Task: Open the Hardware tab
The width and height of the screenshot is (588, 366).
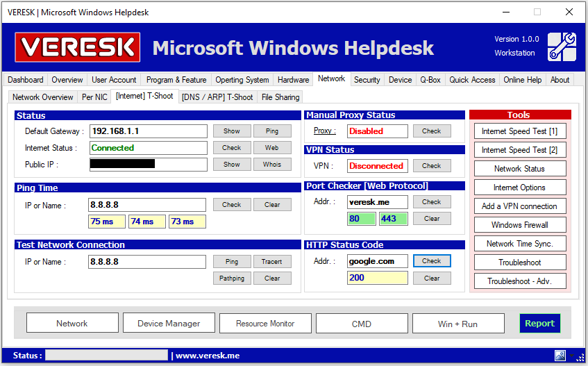Action: click(293, 80)
